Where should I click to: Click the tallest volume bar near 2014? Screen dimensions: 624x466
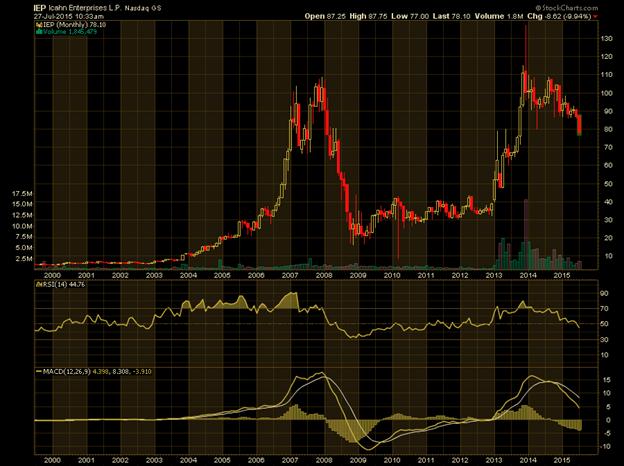(x=526, y=234)
